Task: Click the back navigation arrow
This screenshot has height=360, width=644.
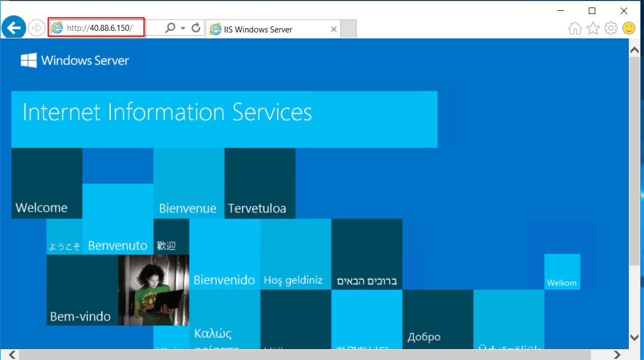Action: [14, 27]
